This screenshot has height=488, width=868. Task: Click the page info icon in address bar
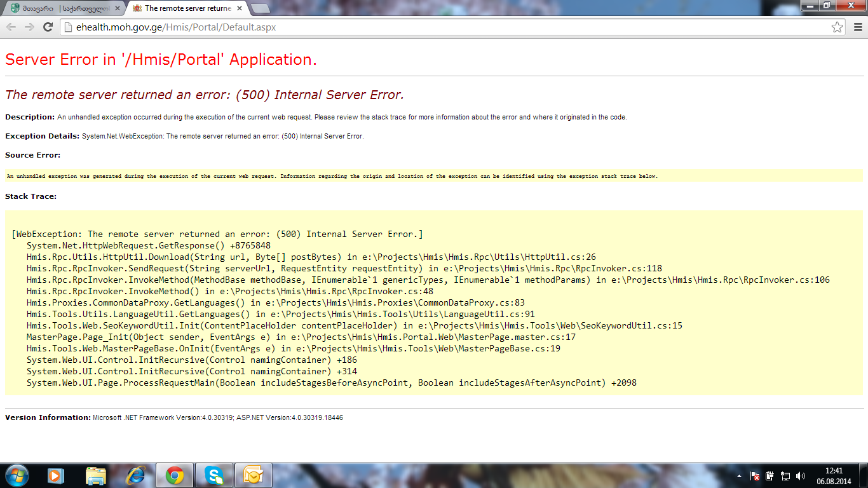coord(69,27)
